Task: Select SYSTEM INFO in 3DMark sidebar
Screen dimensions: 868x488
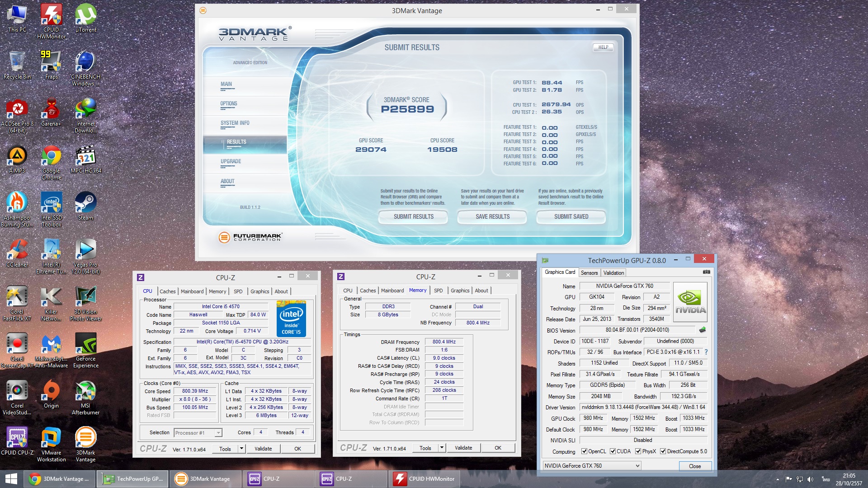Action: pyautogui.click(x=235, y=123)
